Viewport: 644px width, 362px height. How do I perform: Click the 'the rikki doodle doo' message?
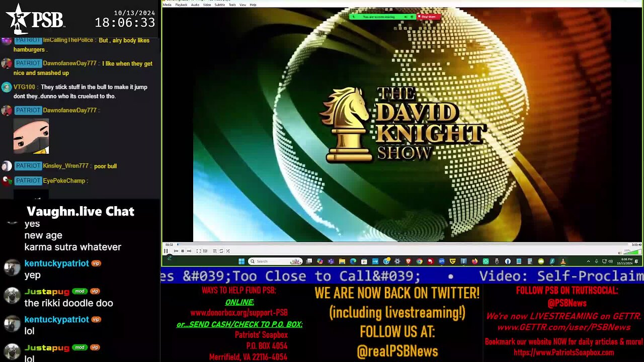(x=68, y=303)
